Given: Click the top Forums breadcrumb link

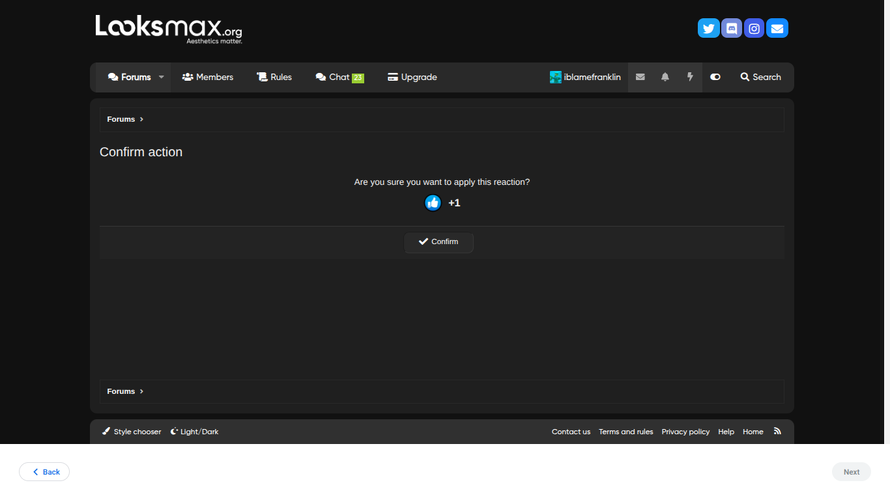Looking at the screenshot, I should pos(121,119).
